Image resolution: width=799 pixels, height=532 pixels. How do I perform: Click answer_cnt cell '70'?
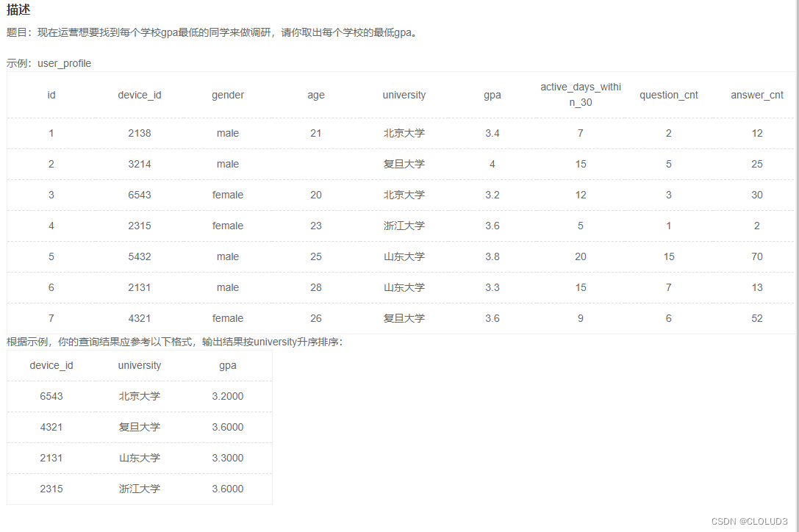point(756,257)
